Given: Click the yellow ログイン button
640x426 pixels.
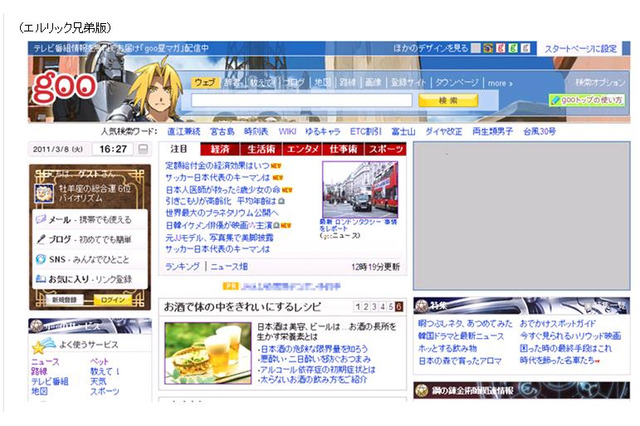Looking at the screenshot, I should pos(113,300).
